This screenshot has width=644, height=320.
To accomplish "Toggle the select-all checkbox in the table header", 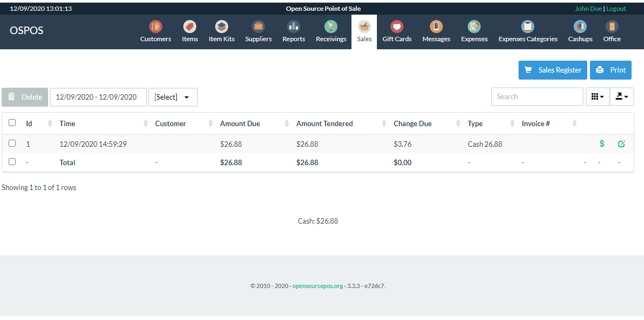I will pos(12,122).
